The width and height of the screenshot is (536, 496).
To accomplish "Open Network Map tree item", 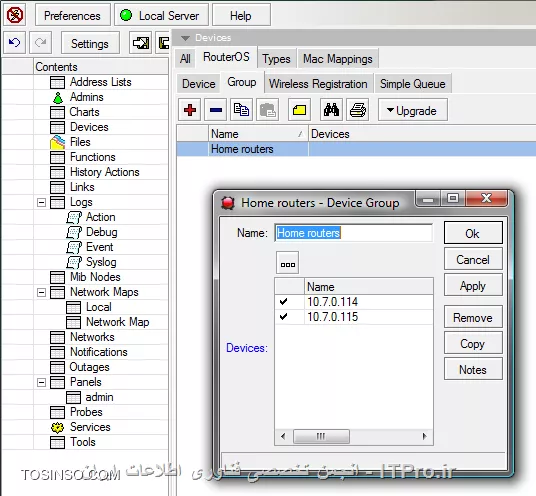I will click(118, 322).
